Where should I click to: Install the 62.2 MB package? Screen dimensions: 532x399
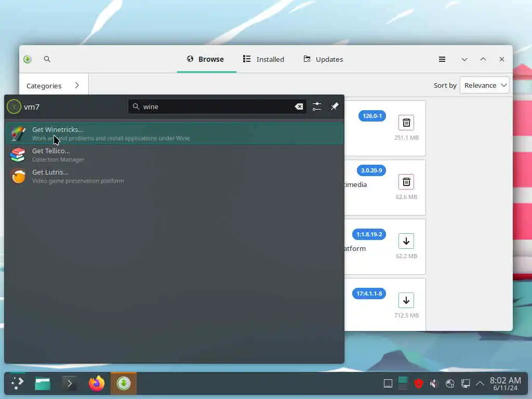pos(406,241)
